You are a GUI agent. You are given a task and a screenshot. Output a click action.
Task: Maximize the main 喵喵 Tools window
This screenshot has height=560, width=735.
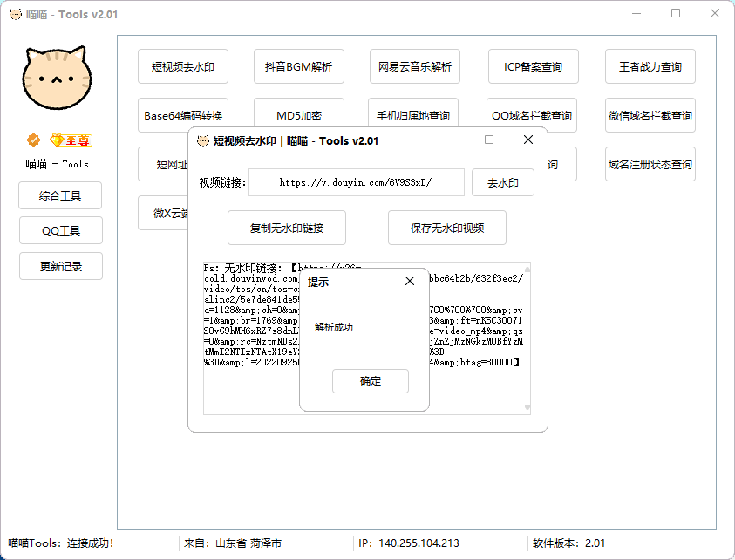click(676, 14)
